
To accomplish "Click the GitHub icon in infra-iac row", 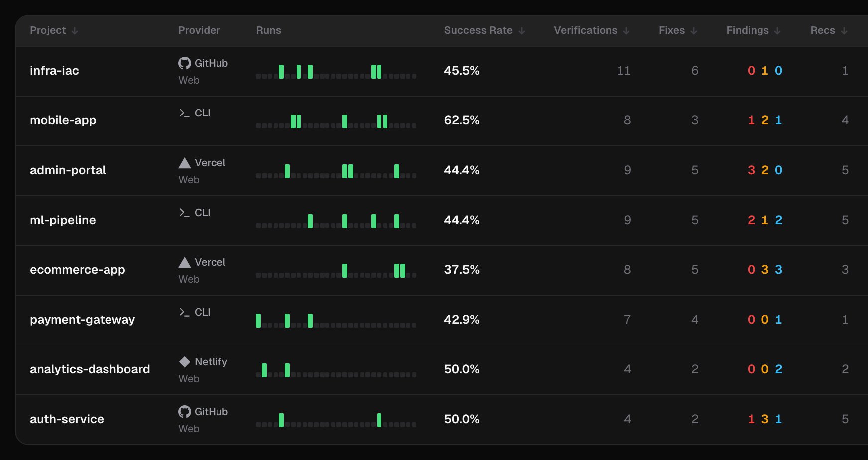I will tap(185, 63).
